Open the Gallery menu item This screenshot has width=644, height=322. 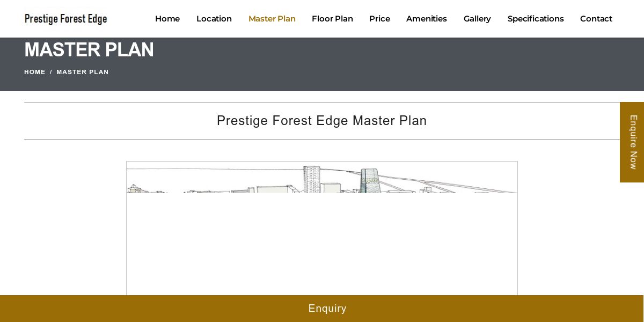(477, 19)
